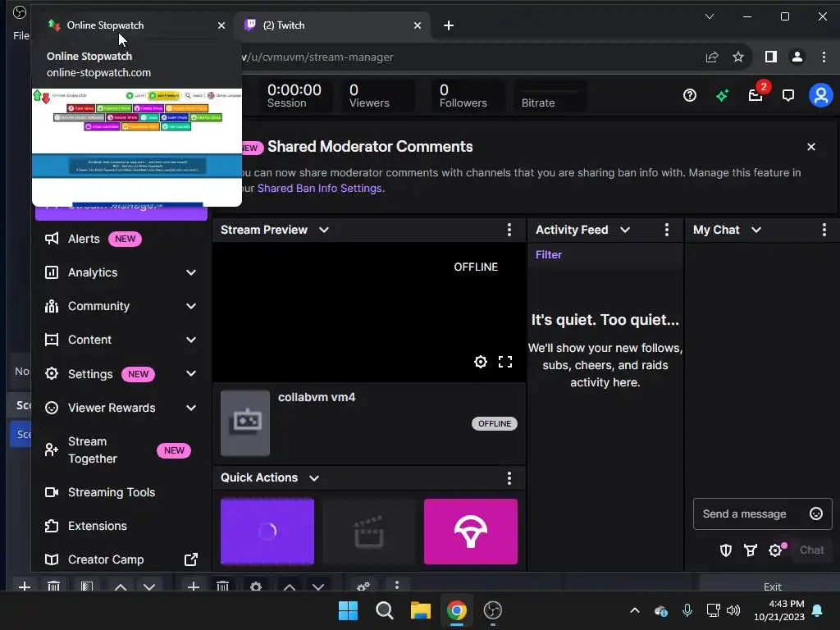Viewport: 840px width, 630px height.
Task: Open My Chat options menu
Action: click(x=824, y=230)
